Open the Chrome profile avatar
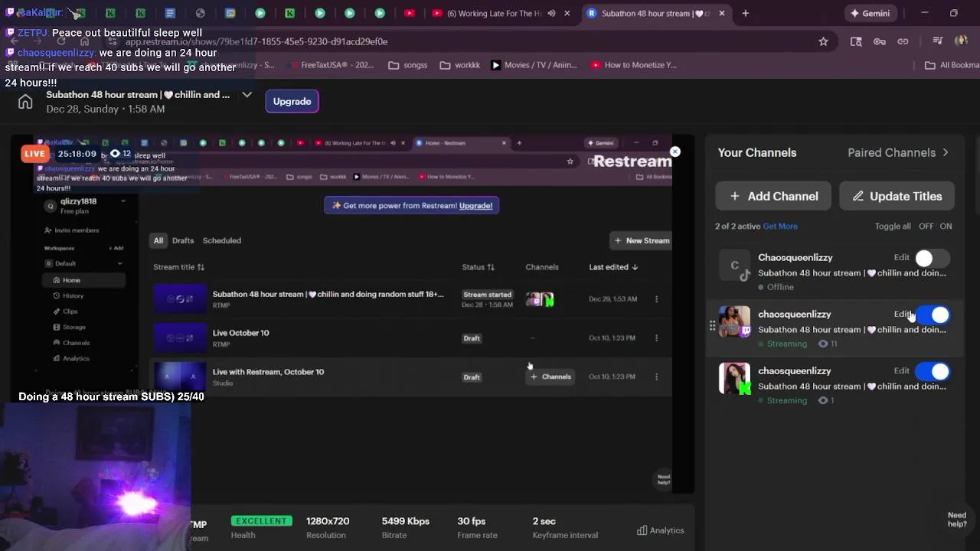This screenshot has width=980, height=551. (962, 41)
